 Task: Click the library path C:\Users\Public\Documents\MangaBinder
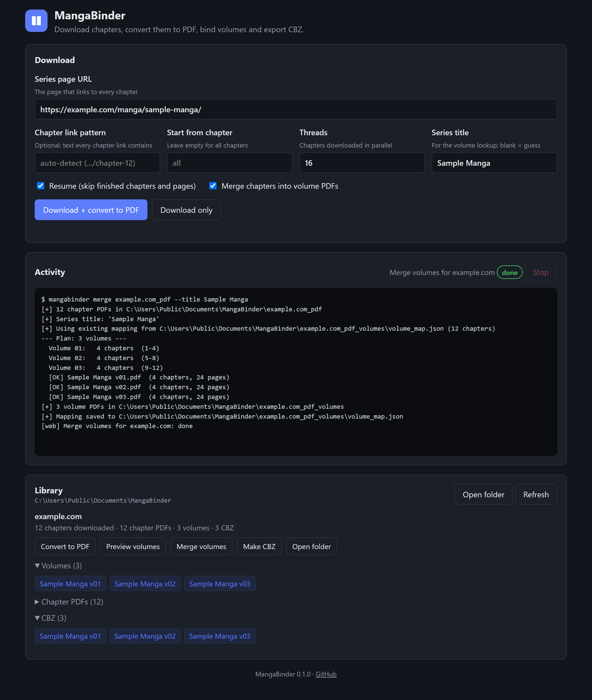(103, 501)
